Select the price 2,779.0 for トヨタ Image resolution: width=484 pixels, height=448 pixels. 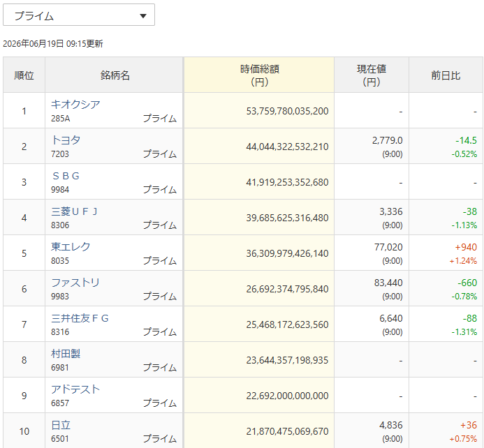pyautogui.click(x=388, y=140)
